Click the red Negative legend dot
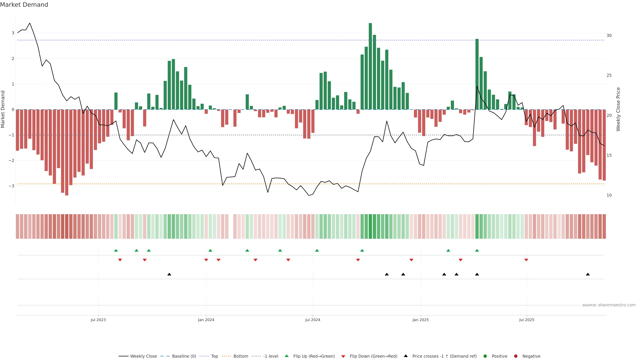 point(516,356)
